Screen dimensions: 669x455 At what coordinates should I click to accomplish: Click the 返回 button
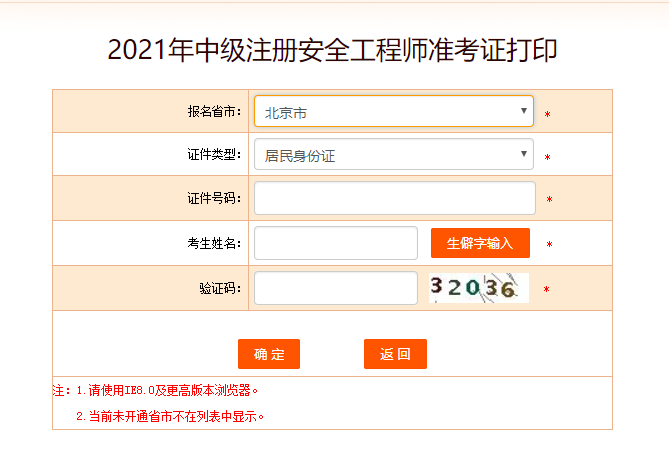tap(395, 354)
